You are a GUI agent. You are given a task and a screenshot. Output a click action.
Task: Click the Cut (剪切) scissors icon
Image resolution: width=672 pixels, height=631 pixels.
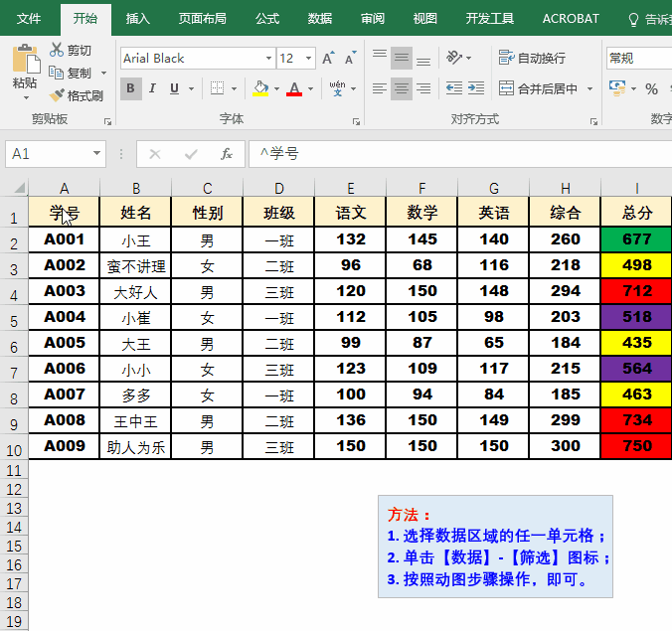[57, 50]
